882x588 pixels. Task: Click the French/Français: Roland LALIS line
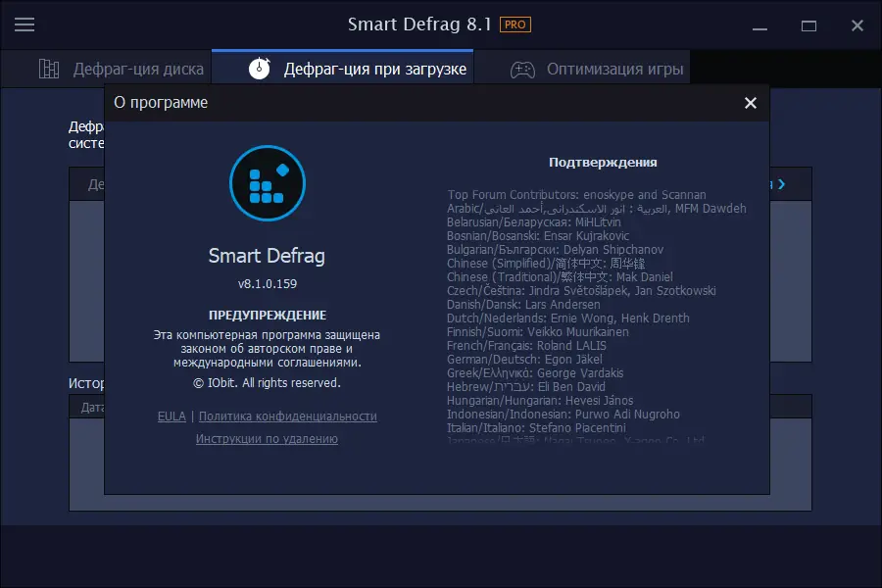coord(526,346)
